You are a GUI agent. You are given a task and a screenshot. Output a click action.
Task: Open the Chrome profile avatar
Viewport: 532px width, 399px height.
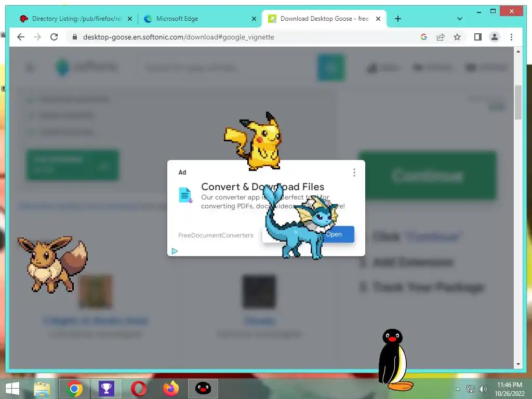pos(495,37)
